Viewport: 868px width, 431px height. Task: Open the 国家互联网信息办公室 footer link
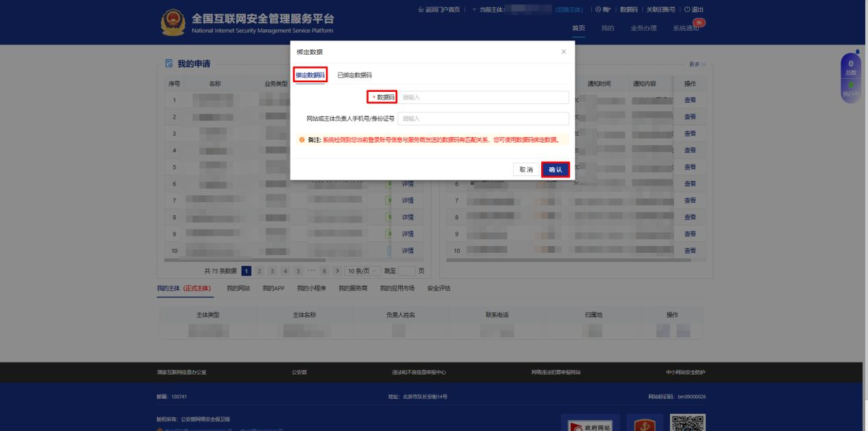click(x=182, y=372)
